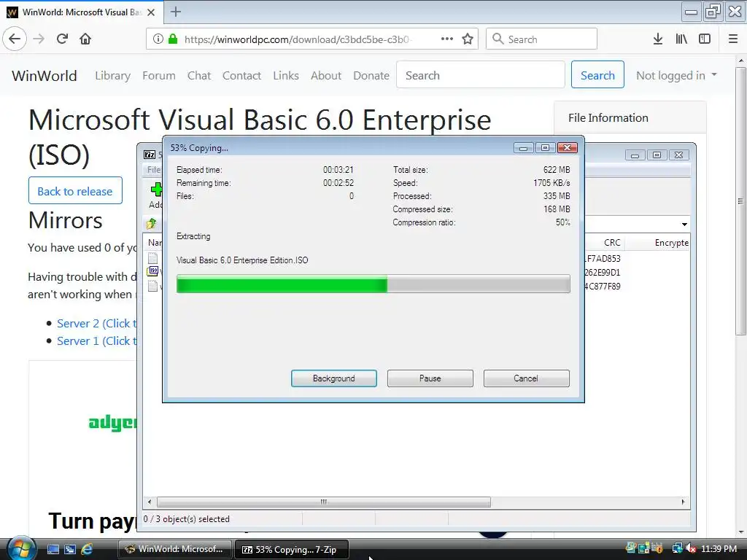The image size is (747, 560).
Task: Bookmark this page with star icon
Action: (468, 39)
